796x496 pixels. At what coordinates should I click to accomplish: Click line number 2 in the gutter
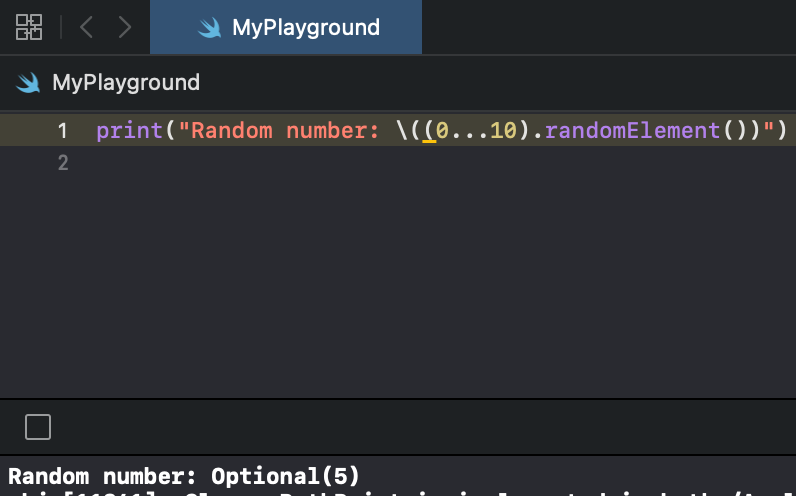pyautogui.click(x=62, y=163)
